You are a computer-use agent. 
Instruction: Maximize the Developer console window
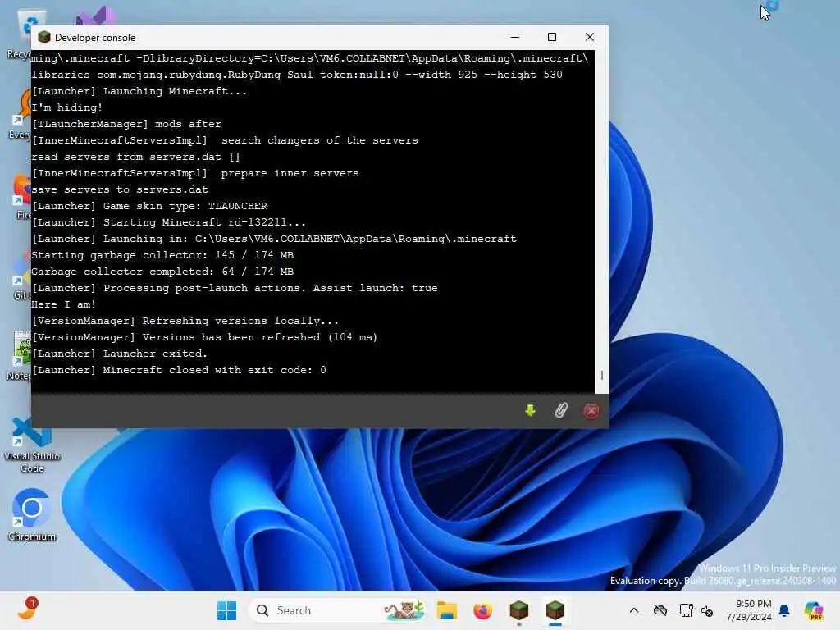pyautogui.click(x=552, y=37)
